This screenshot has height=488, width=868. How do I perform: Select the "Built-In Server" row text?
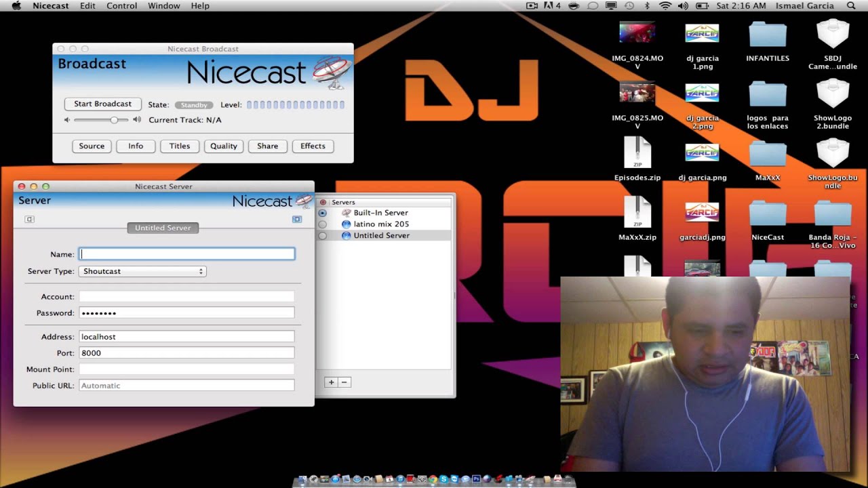[x=380, y=213]
